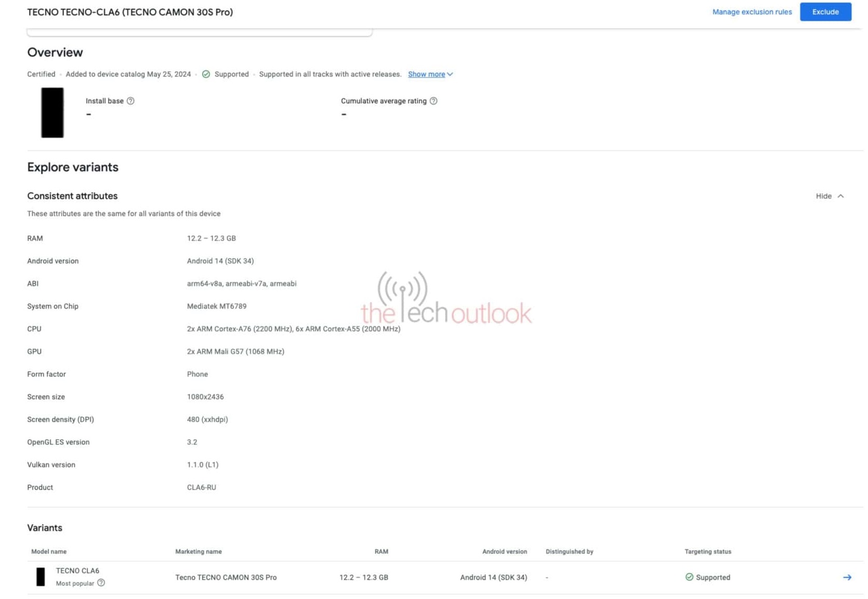Click the Explore variants heading
The image size is (868, 599).
[x=73, y=167]
